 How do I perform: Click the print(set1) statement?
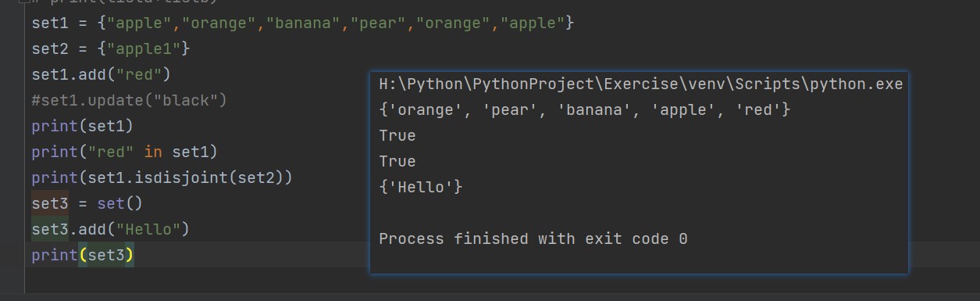83,126
